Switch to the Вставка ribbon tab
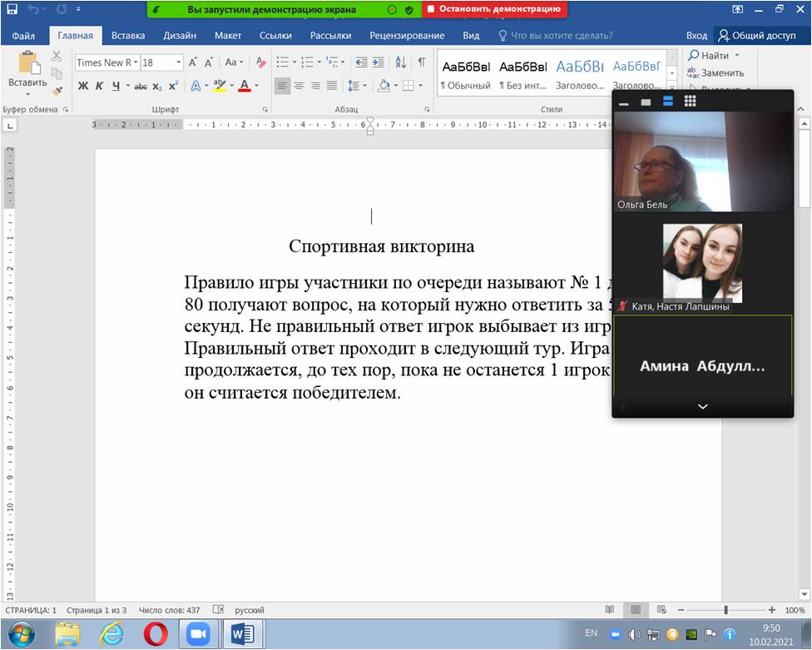Screen dimensions: 812x650 pyautogui.click(x=129, y=36)
